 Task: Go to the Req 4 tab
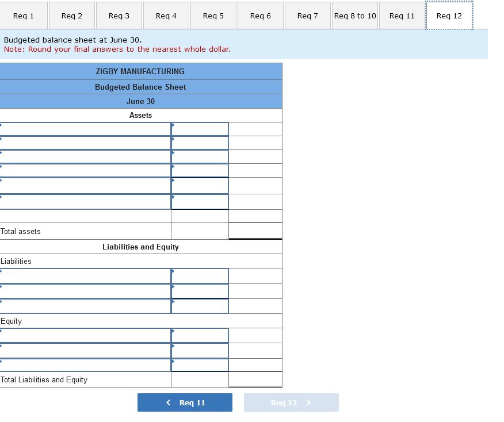pos(166,16)
